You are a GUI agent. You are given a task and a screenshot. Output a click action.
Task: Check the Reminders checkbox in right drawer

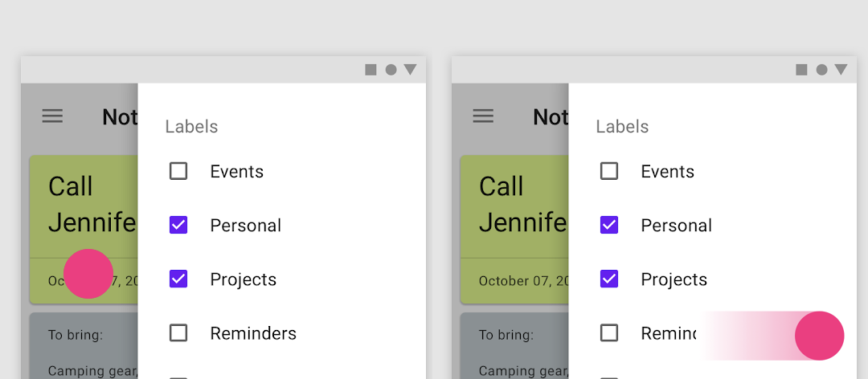(x=609, y=333)
